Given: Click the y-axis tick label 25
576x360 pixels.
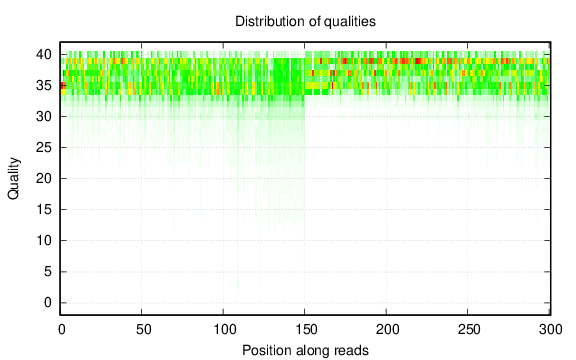Looking at the screenshot, I should pos(43,148).
